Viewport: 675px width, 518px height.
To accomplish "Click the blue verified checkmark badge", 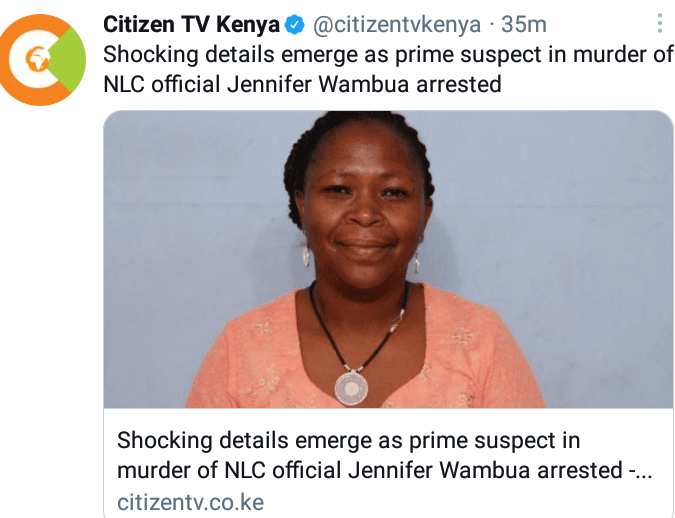I will tap(294, 25).
